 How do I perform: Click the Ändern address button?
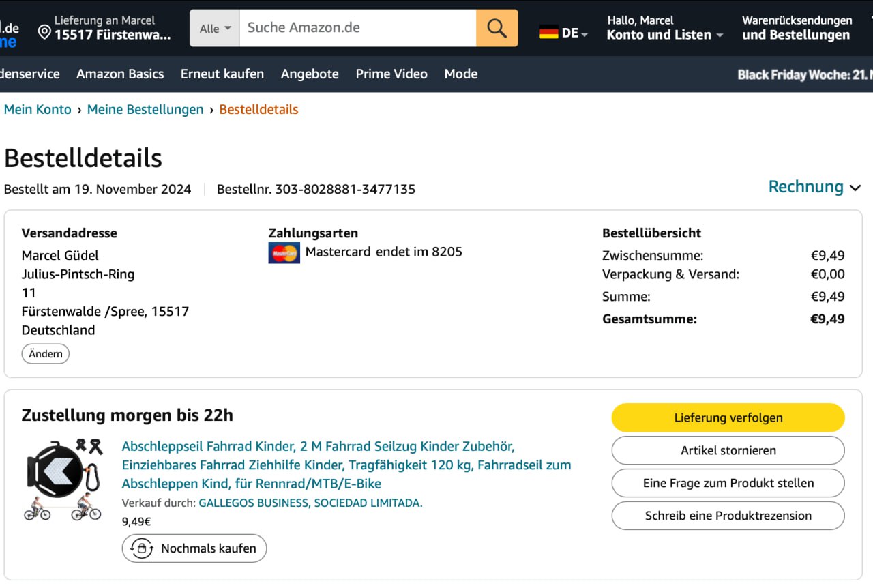click(46, 353)
